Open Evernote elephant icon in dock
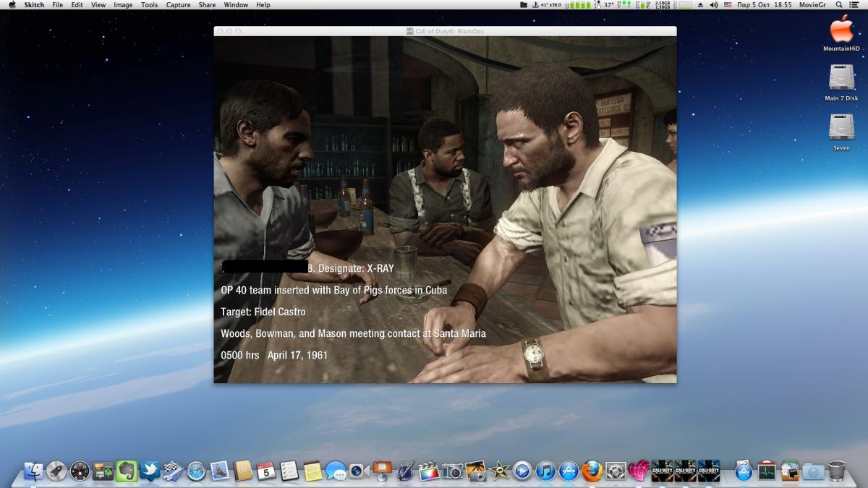868x488 pixels. point(127,471)
